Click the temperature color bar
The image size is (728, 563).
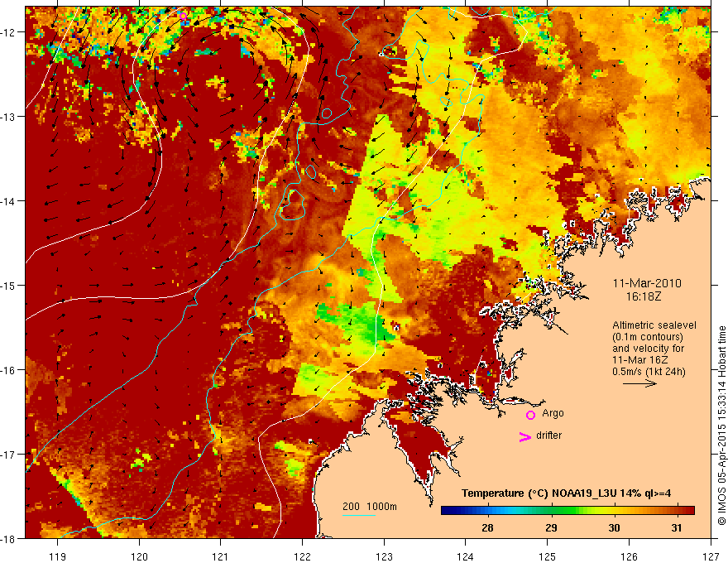click(x=568, y=510)
